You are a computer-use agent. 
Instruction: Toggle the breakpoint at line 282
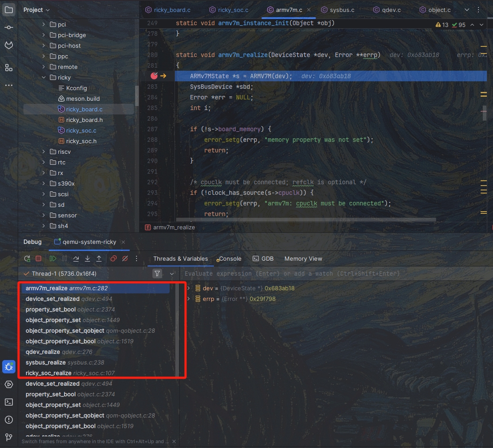[154, 76]
